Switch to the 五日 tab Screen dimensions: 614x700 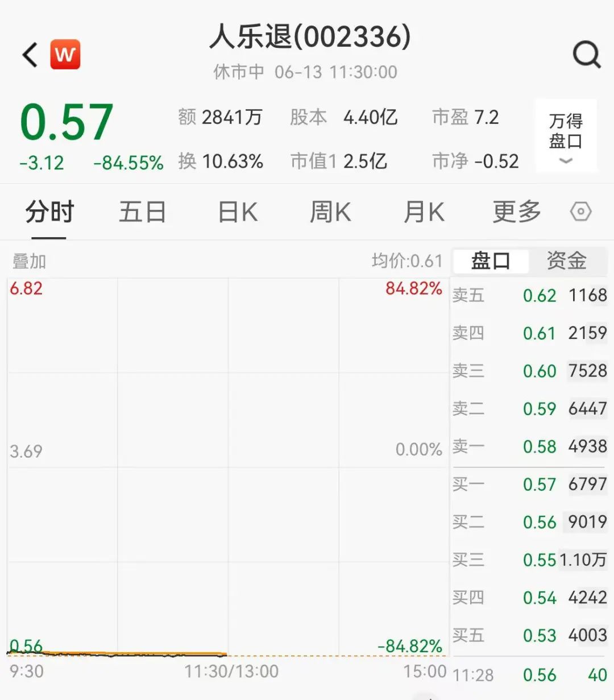click(x=142, y=212)
